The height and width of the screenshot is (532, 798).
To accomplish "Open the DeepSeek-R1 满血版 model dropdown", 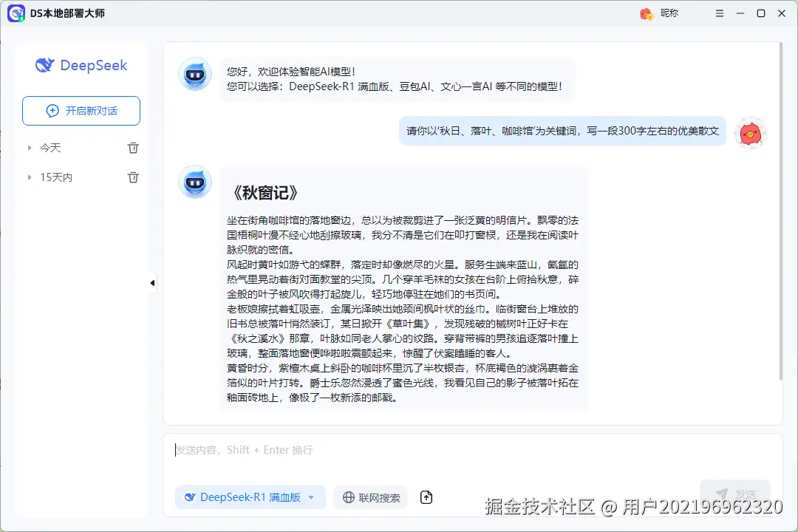I will 250,497.
